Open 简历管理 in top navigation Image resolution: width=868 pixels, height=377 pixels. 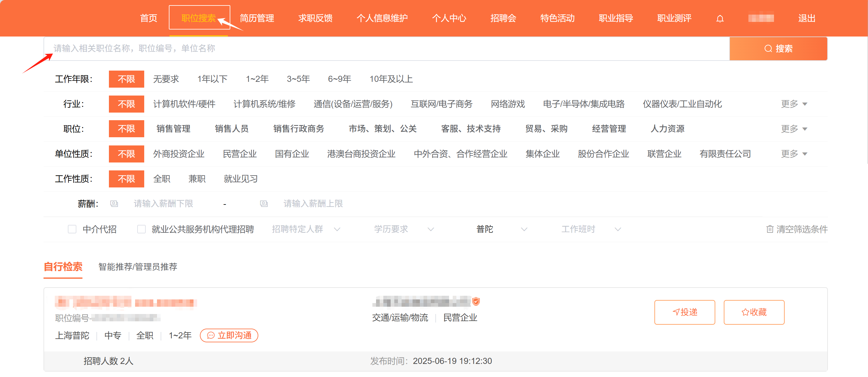pyautogui.click(x=257, y=18)
